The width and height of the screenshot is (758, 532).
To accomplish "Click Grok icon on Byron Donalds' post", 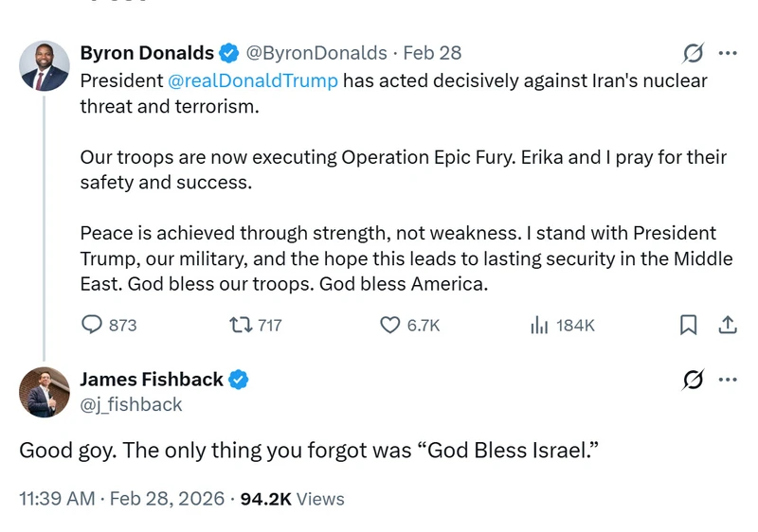I will 694,53.
